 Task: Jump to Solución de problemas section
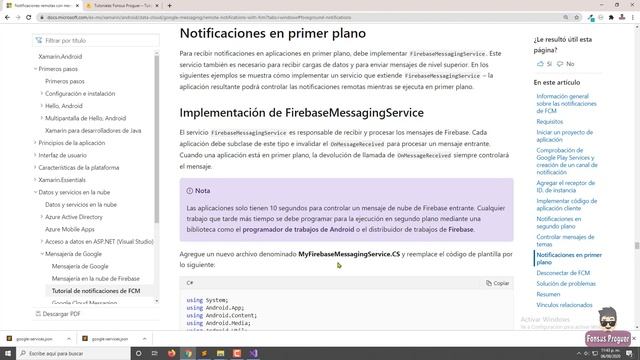pyautogui.click(x=566, y=283)
